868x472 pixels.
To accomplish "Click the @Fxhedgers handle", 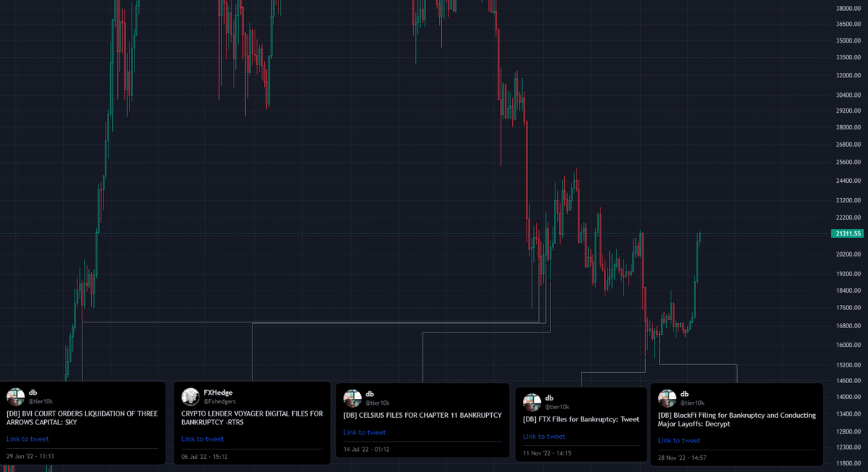I will click(x=219, y=400).
